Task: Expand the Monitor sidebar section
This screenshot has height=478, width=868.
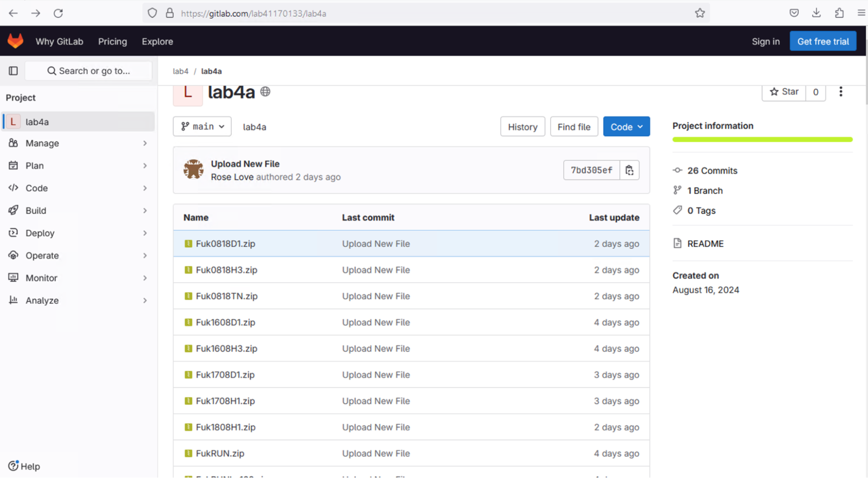Action: coord(78,278)
